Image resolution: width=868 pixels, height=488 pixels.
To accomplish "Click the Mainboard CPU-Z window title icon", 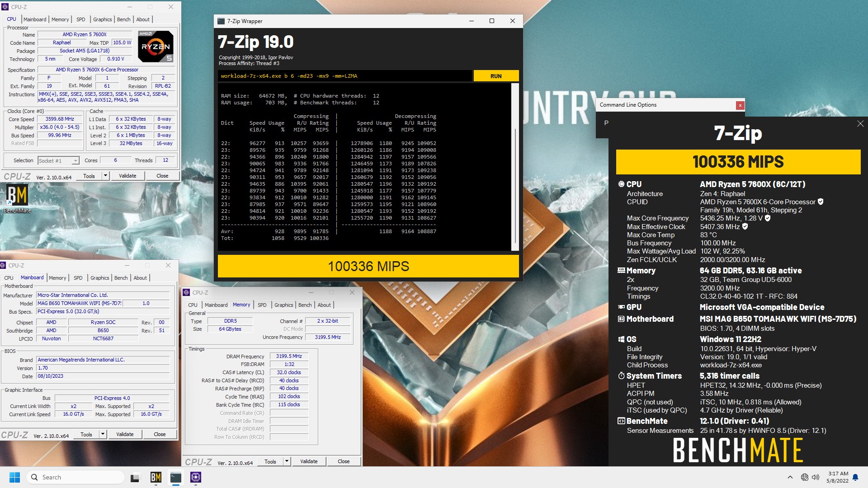I will 3,266.
